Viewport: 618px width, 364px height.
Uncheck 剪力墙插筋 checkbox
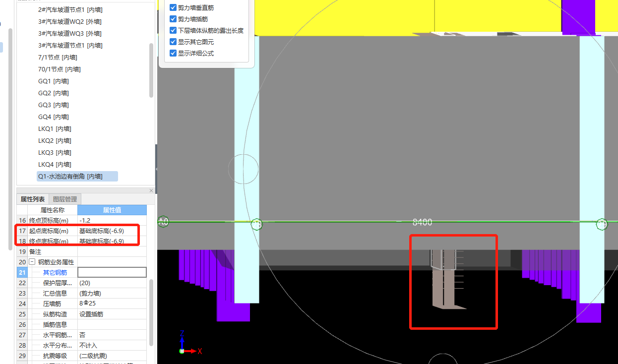click(x=173, y=19)
